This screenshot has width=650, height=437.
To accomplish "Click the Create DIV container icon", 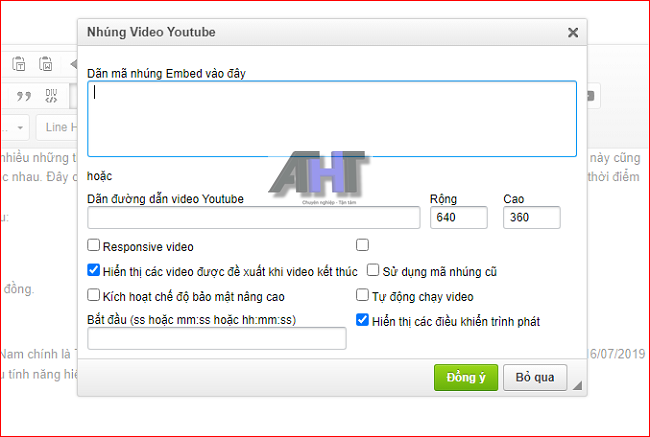I will (51, 96).
